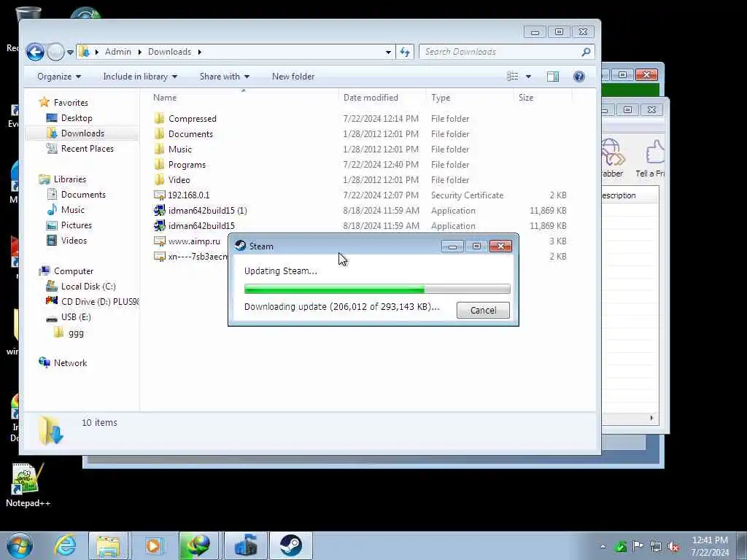The width and height of the screenshot is (747, 560).
Task: Click the Steam logo in dialog title bar
Action: (241, 246)
